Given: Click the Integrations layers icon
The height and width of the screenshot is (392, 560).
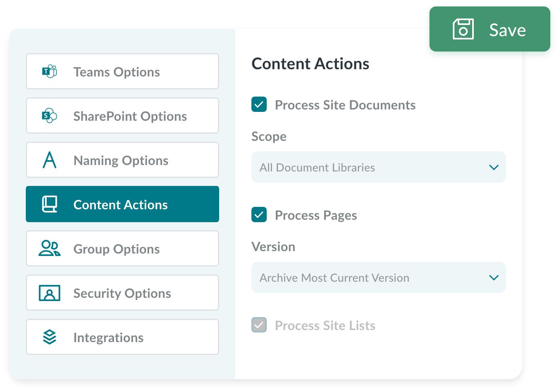Looking at the screenshot, I should click(49, 337).
